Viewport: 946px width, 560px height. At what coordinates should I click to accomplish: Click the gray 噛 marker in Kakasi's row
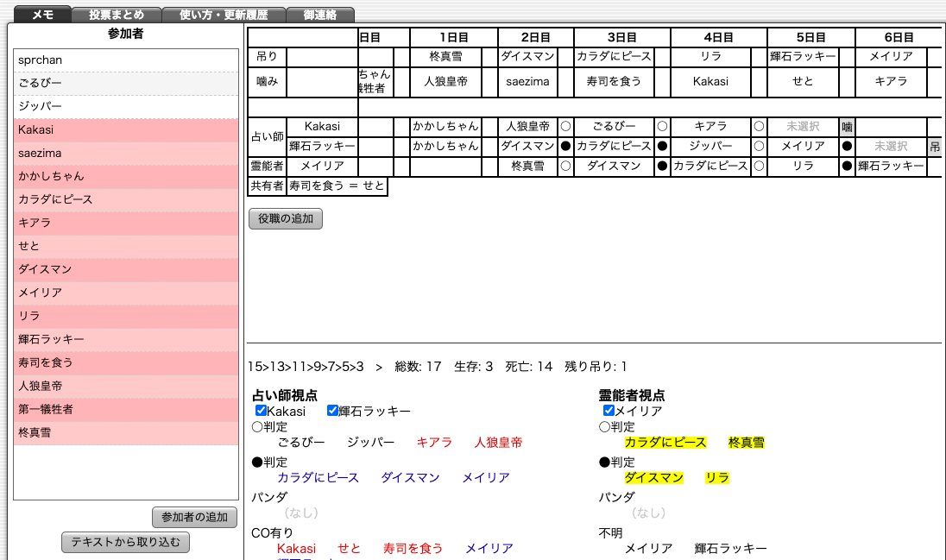click(x=847, y=127)
